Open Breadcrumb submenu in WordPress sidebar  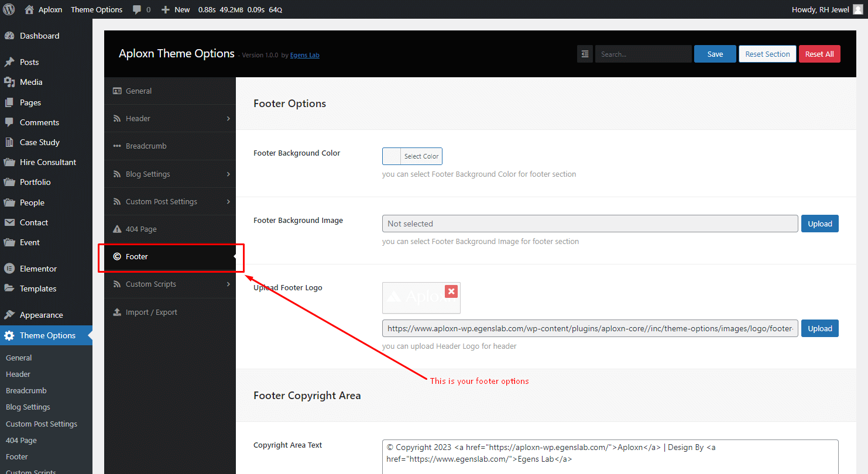point(26,390)
